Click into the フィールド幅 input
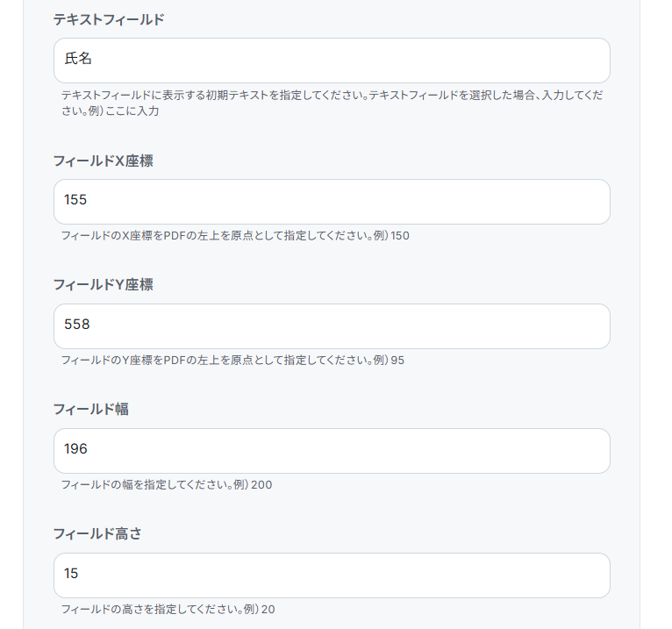Screen dimensions: 672x629 332,451
